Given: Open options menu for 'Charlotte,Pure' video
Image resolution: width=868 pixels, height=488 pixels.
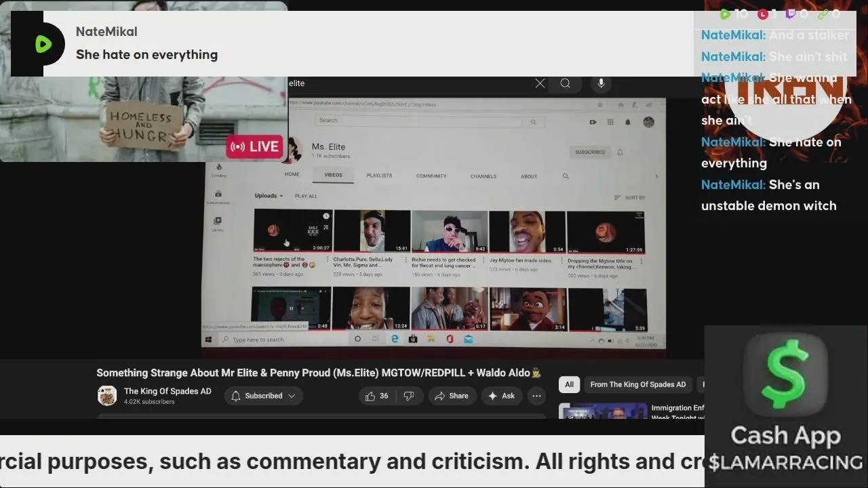Looking at the screenshot, I should click(x=407, y=260).
